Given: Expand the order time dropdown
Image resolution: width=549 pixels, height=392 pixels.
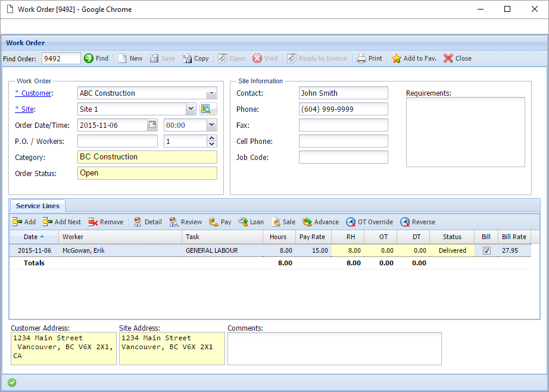Looking at the screenshot, I should 211,125.
